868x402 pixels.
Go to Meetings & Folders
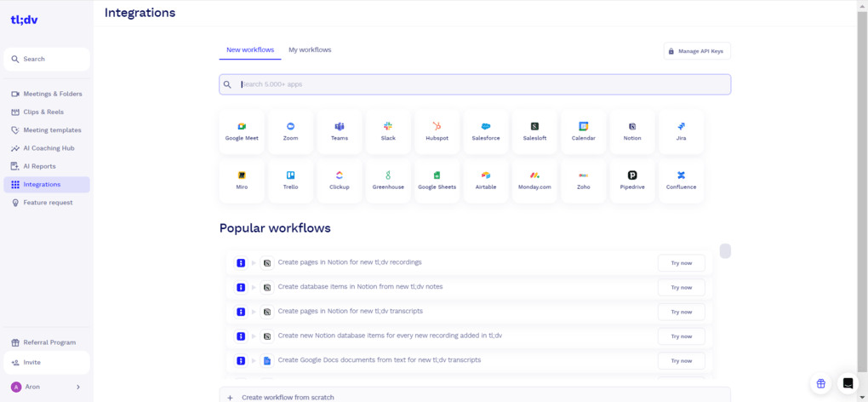click(x=47, y=95)
